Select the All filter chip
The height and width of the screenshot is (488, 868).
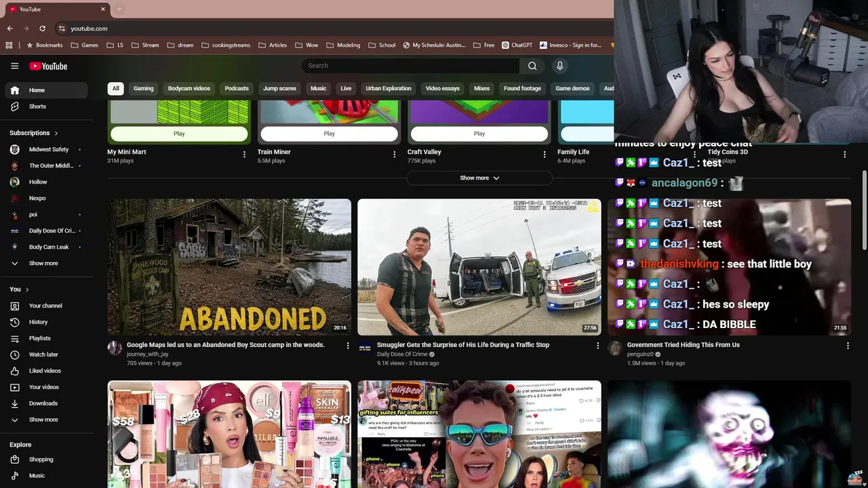tap(115, 88)
